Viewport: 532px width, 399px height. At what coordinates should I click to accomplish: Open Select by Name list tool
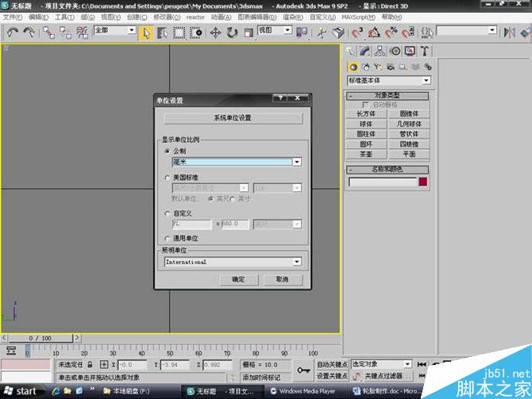point(162,33)
